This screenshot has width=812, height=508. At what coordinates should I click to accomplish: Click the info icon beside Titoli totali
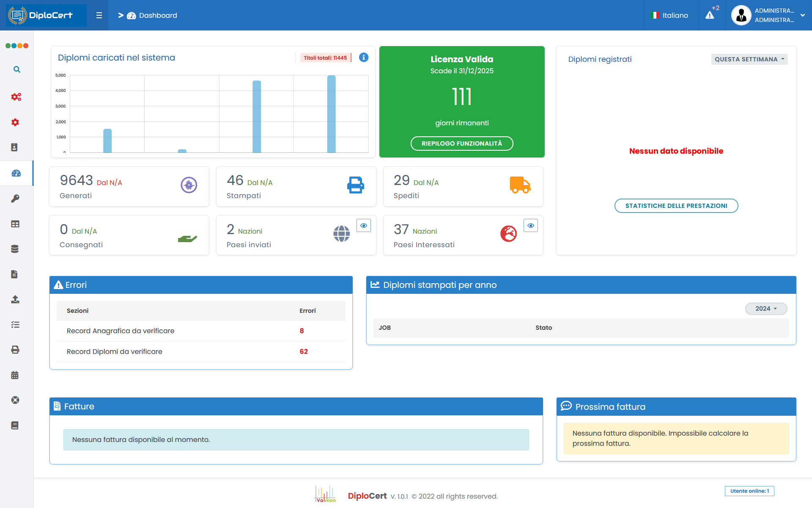(x=364, y=58)
